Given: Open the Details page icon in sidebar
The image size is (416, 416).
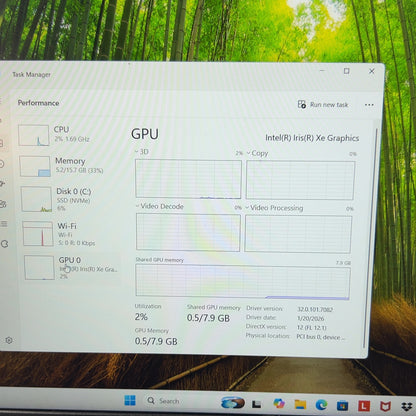Looking at the screenshot, I should (4, 224).
